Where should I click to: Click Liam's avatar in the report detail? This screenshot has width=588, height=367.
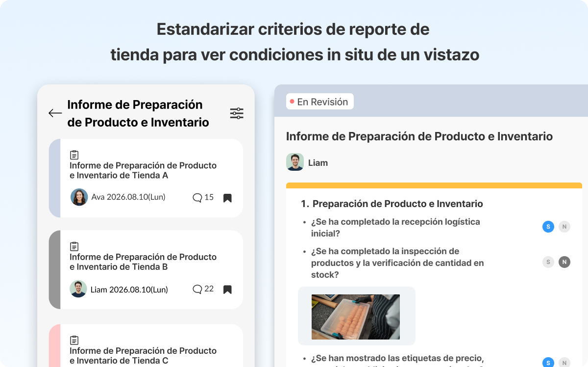[295, 162]
